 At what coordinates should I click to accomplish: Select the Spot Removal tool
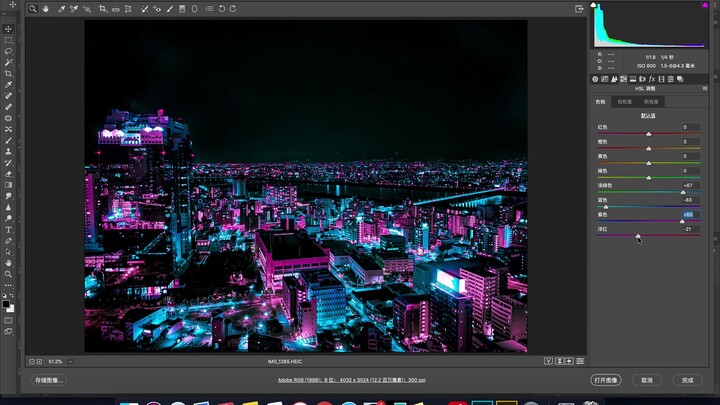(x=145, y=9)
